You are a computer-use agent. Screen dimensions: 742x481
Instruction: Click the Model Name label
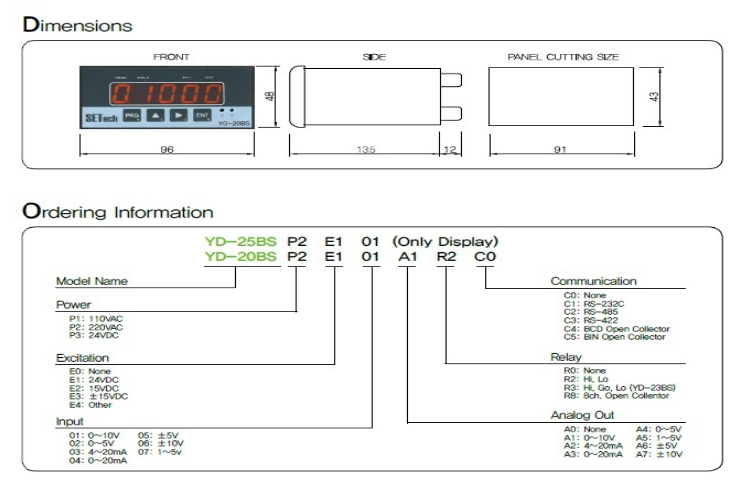click(x=91, y=281)
